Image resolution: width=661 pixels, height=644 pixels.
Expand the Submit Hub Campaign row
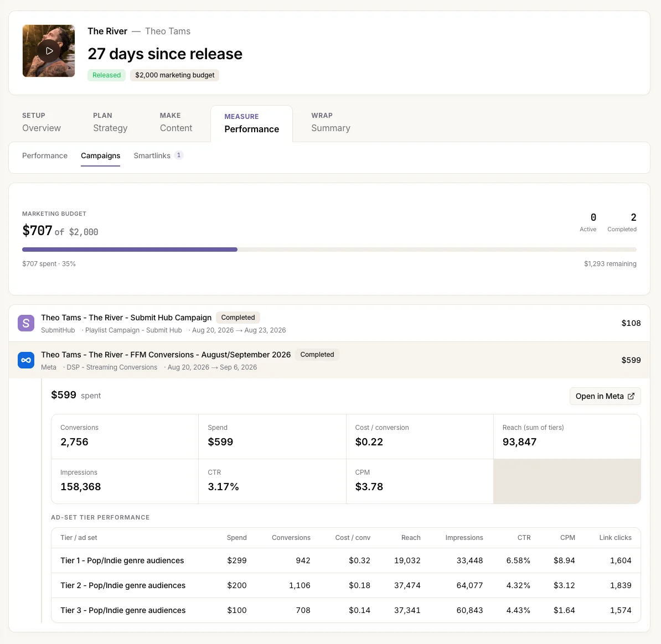(x=329, y=323)
